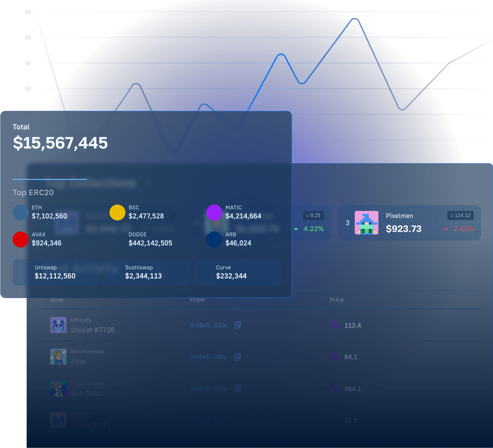
Task: Select the Total $15,567,445 value
Action: (x=60, y=143)
